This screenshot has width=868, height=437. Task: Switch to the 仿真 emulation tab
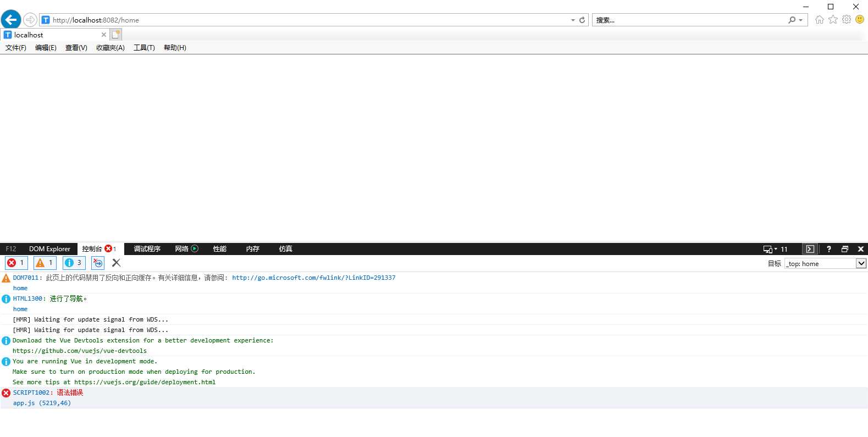click(x=285, y=249)
